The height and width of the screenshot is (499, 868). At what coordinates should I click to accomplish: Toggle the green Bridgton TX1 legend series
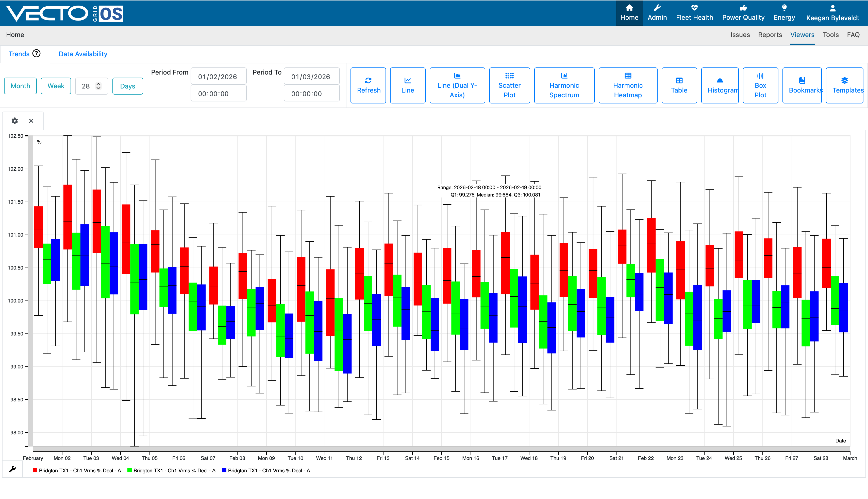172,471
